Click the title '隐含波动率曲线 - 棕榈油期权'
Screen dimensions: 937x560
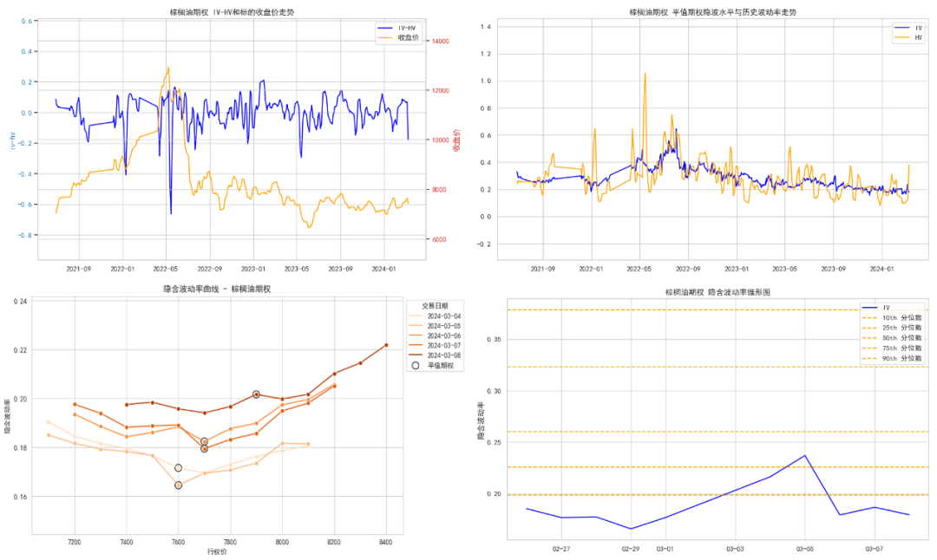click(x=217, y=289)
